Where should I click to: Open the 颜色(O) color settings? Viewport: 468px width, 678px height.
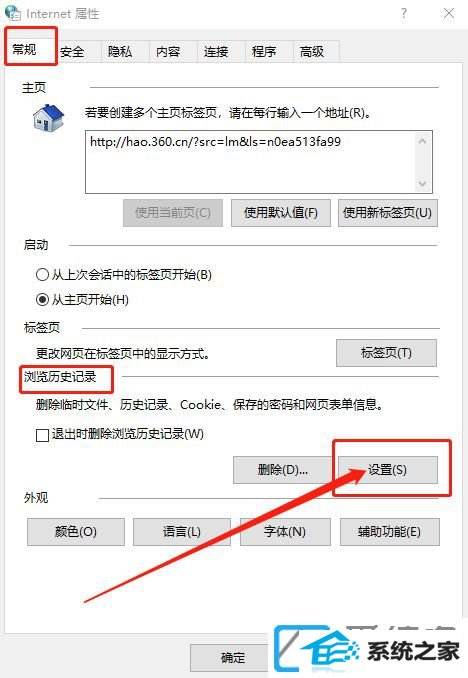coord(76,532)
